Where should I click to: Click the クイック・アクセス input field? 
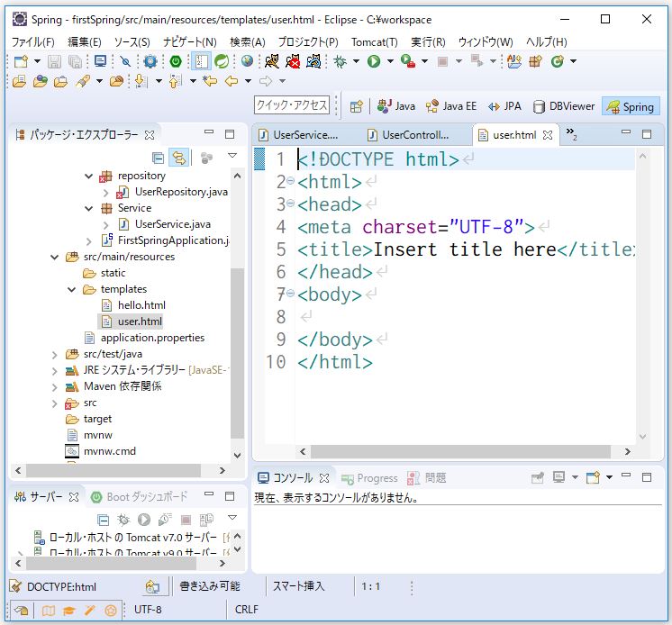click(292, 105)
